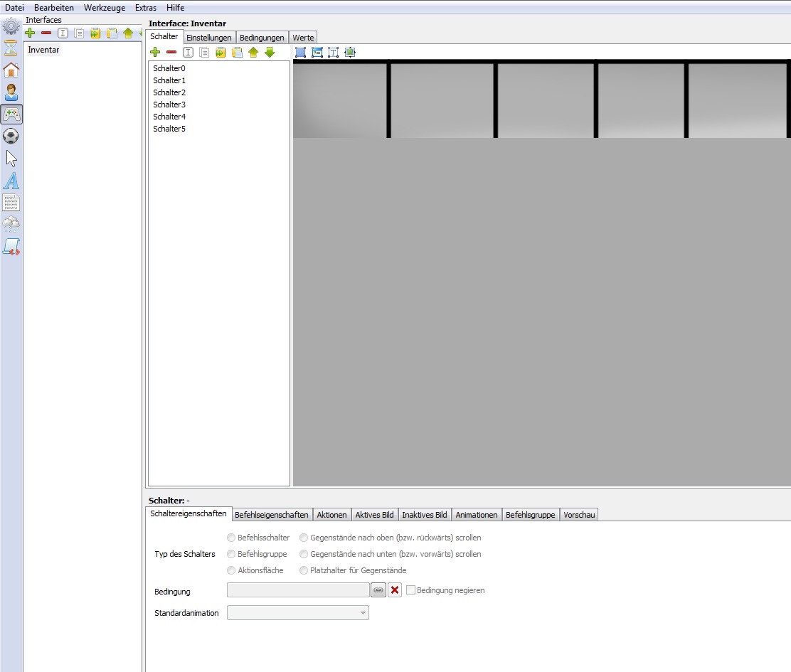Select Gegenstände nach oben scrollen option
Image resolution: width=791 pixels, height=672 pixels.
[390, 538]
